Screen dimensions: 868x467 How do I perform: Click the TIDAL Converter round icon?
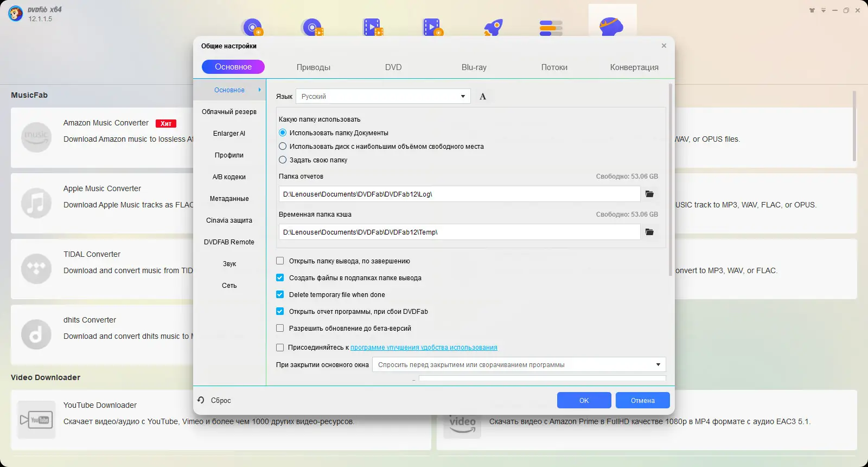[36, 269]
